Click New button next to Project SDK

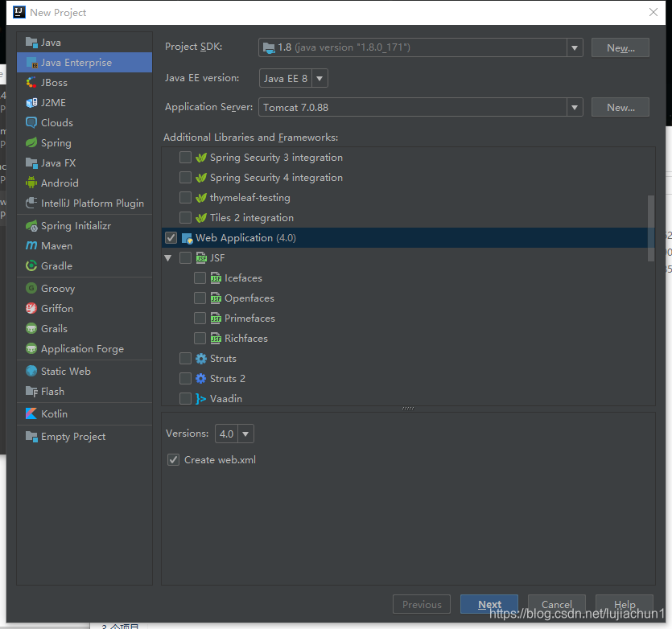(x=620, y=47)
